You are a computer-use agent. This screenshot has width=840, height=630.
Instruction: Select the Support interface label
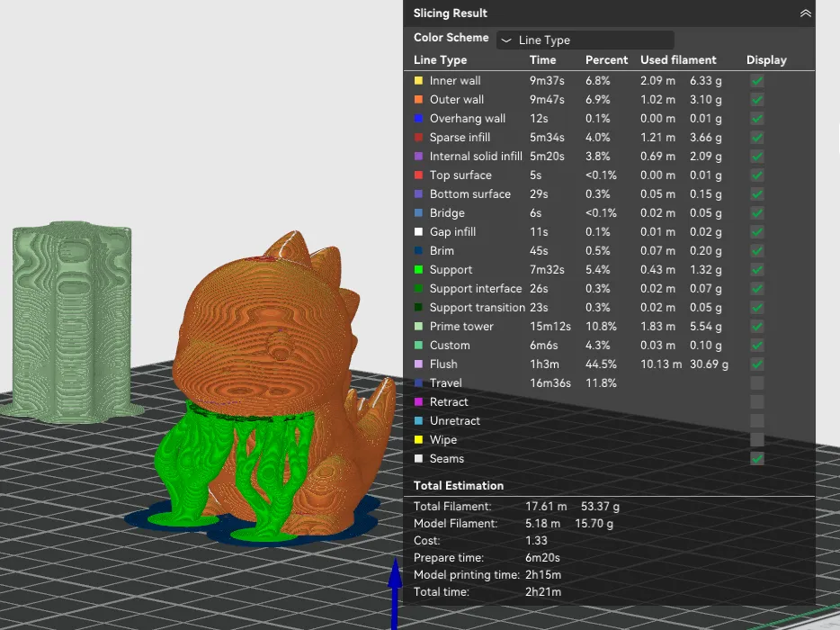476,289
